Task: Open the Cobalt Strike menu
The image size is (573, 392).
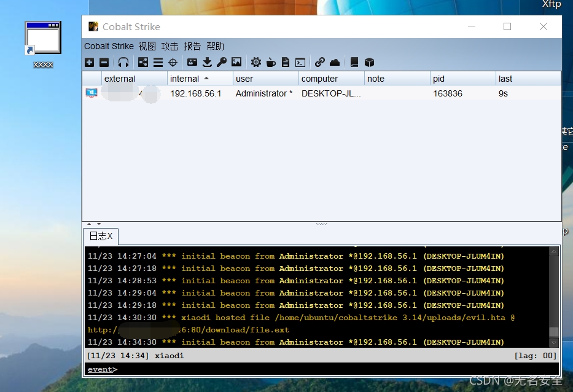Action: tap(109, 47)
